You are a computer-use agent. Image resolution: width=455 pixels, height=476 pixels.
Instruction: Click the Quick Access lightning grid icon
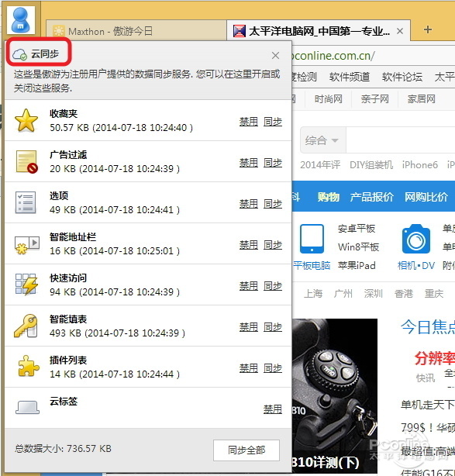(x=26, y=285)
